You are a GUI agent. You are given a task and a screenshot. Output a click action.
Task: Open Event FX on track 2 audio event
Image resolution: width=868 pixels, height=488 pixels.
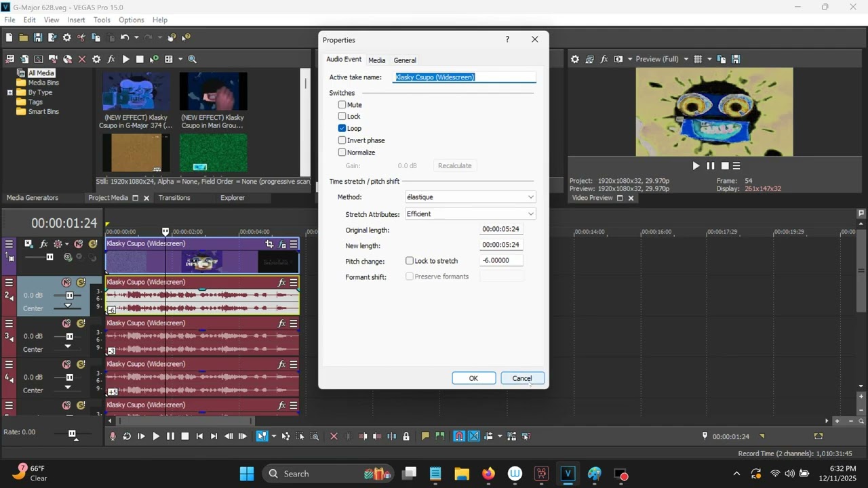[281, 283]
